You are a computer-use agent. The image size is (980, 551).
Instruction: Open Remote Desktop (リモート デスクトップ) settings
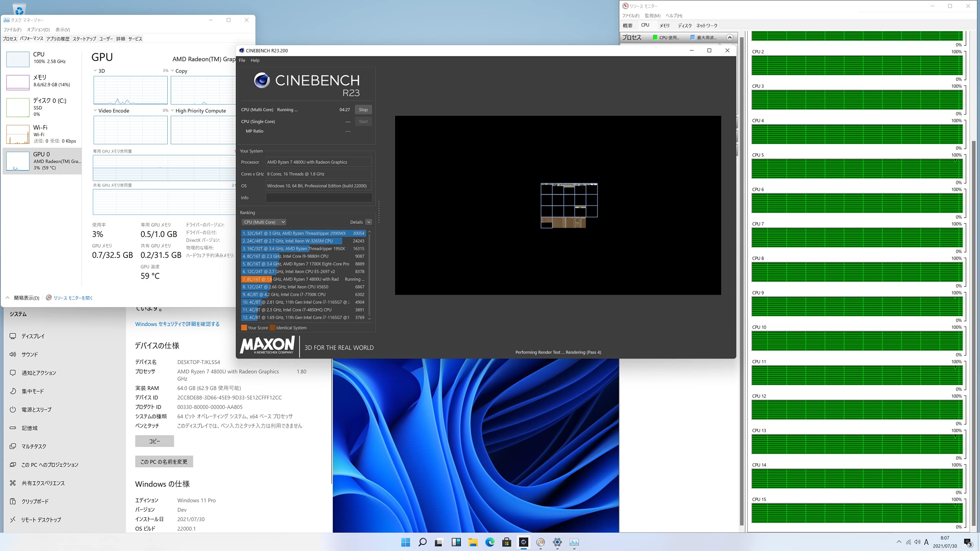click(41, 520)
